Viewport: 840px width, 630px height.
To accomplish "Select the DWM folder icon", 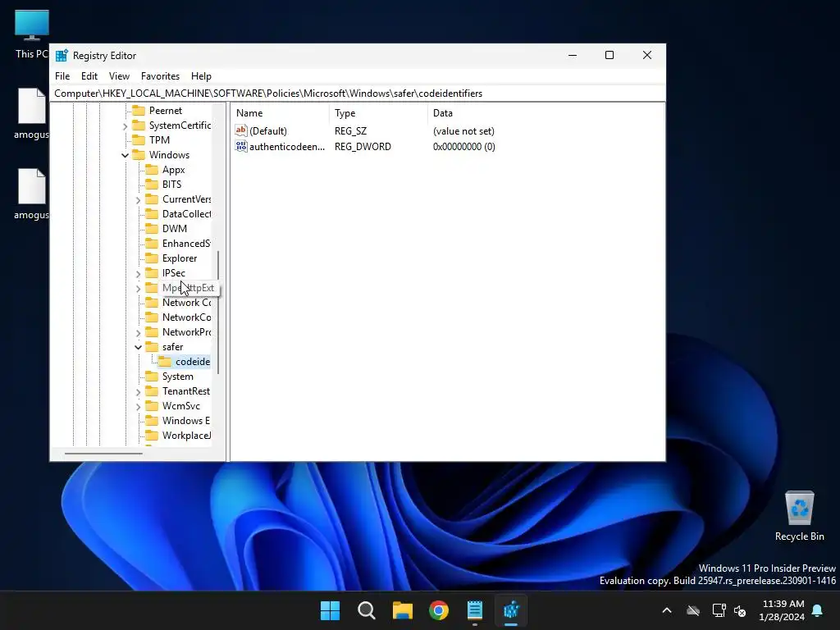I will tap(152, 229).
